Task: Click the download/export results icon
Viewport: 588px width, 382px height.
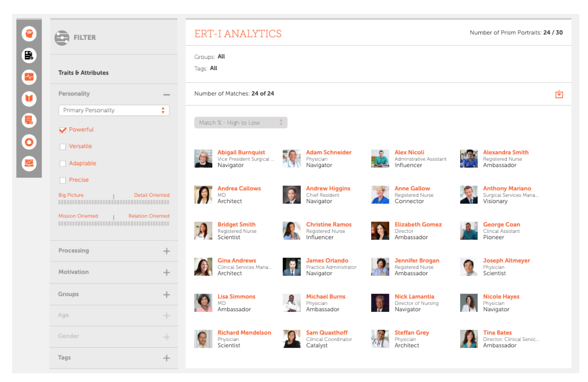Action: [559, 94]
